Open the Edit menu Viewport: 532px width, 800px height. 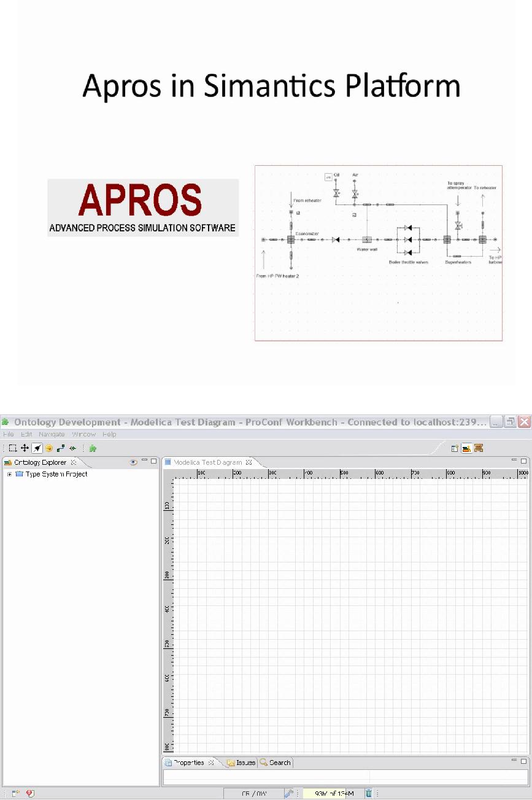[26, 435]
